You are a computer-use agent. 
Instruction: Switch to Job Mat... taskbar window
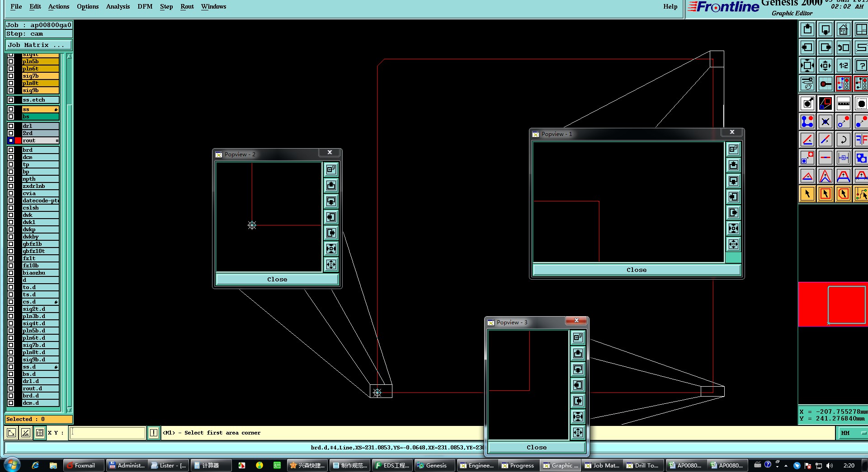(x=602, y=465)
